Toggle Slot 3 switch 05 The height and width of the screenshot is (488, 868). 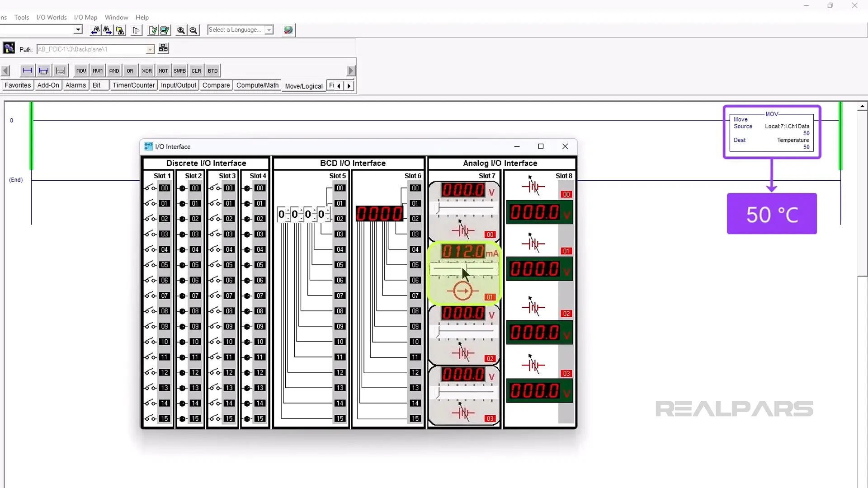(x=215, y=265)
